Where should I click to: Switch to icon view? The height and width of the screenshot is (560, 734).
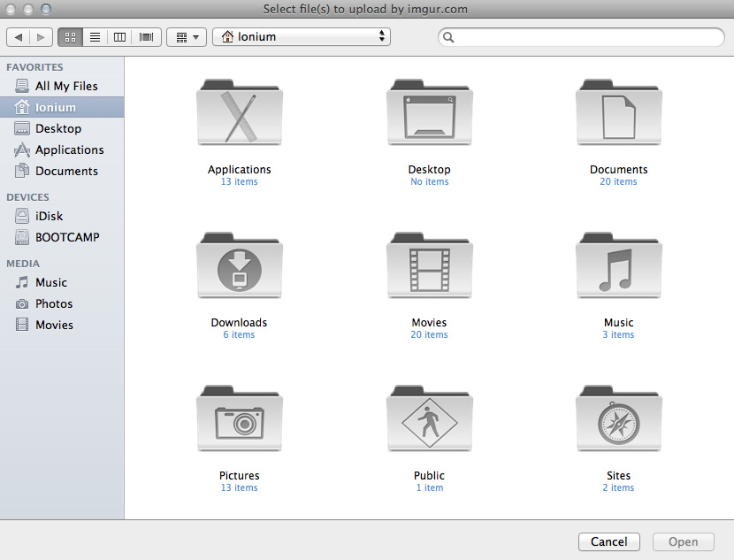tap(70, 37)
